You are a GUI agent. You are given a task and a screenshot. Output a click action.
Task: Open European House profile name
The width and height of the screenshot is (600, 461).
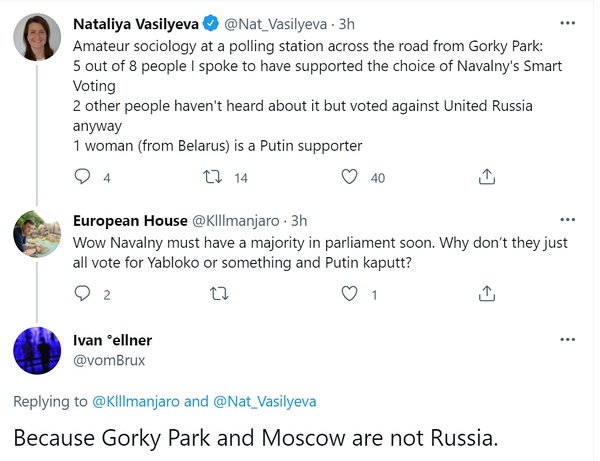tap(130, 221)
